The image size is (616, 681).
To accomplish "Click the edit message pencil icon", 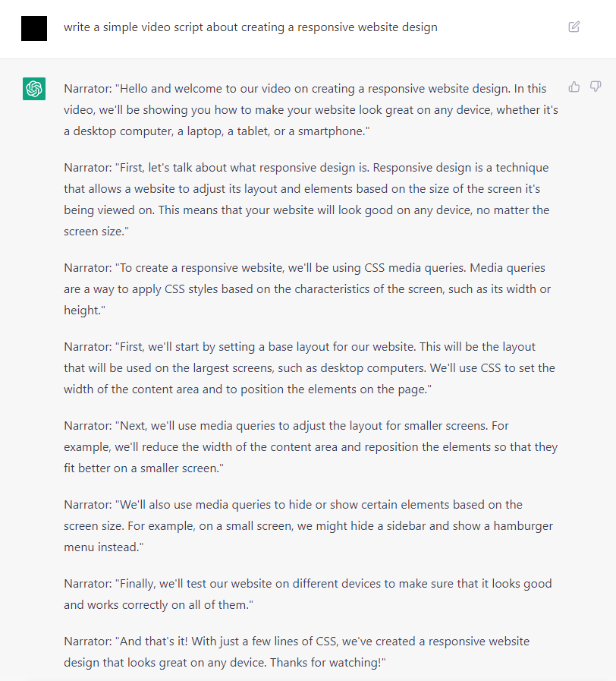I will (x=574, y=27).
